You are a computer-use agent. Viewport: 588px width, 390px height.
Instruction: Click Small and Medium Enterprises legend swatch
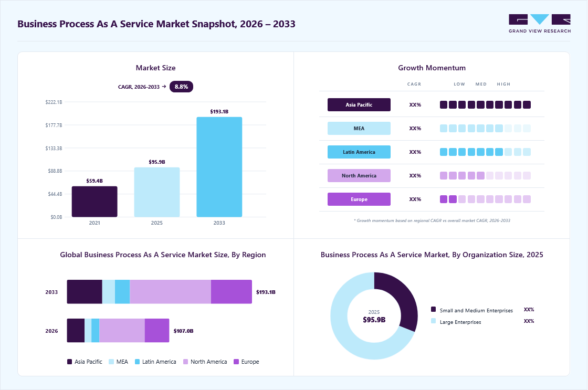coord(434,309)
